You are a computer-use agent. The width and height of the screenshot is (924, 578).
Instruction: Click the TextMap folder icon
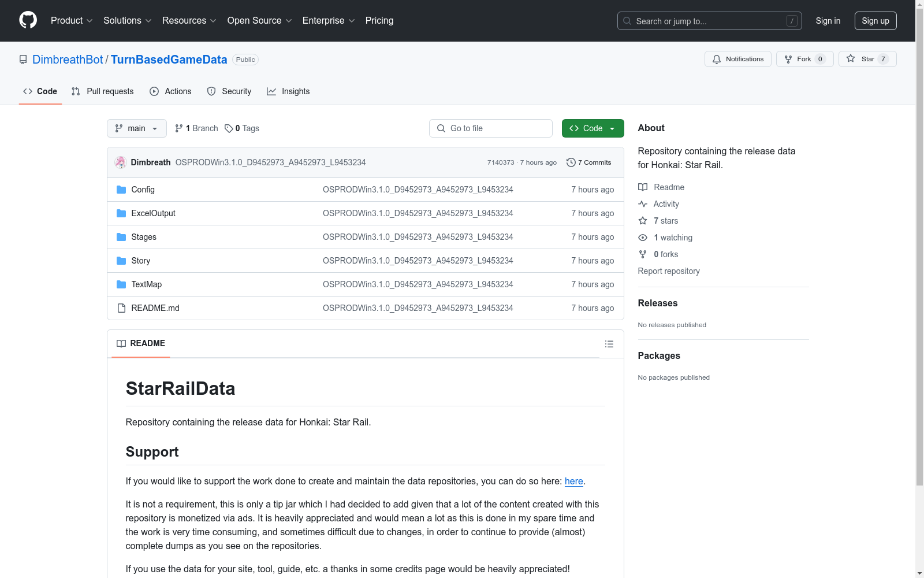tap(121, 284)
